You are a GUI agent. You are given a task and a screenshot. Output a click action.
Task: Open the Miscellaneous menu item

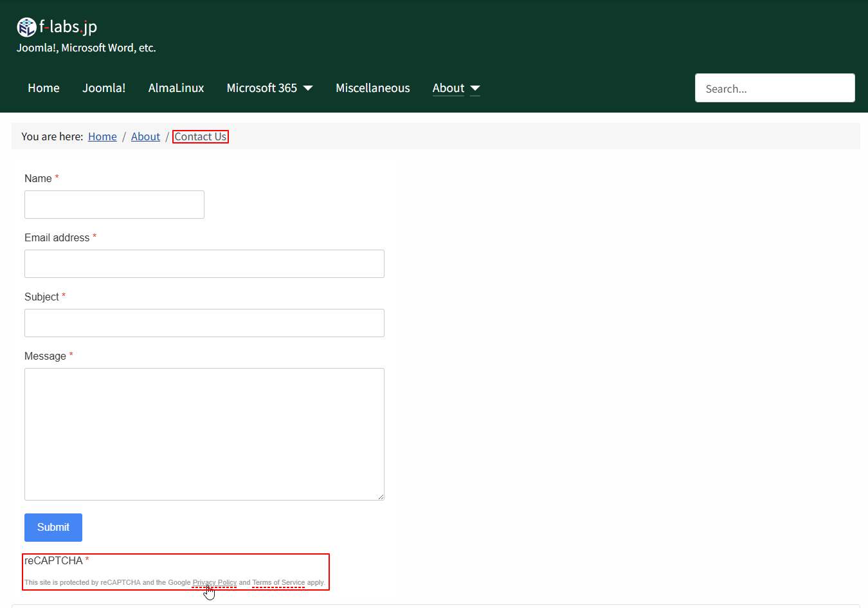(x=372, y=88)
